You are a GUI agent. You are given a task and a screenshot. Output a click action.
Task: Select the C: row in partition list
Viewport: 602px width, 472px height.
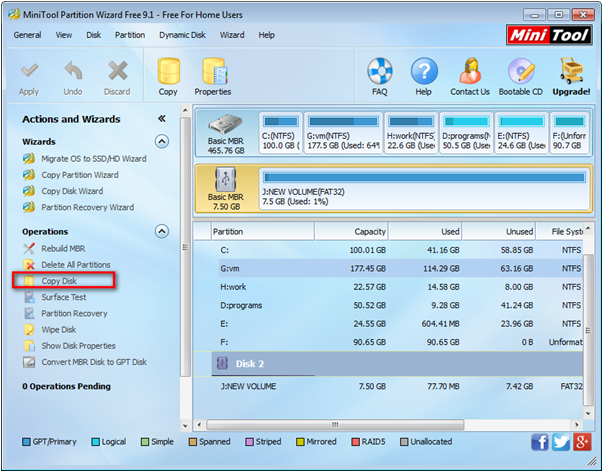tap(388, 250)
